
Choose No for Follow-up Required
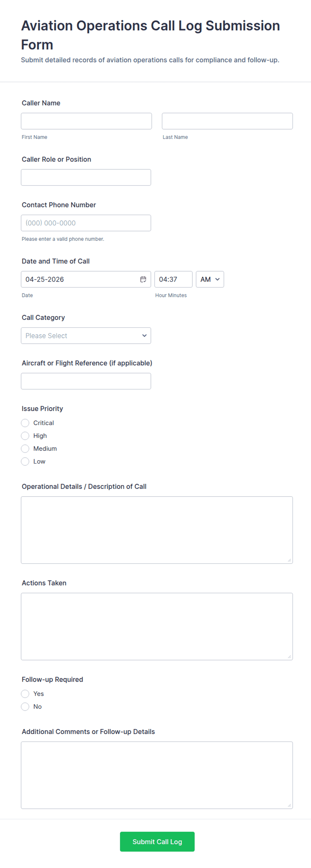[25, 706]
